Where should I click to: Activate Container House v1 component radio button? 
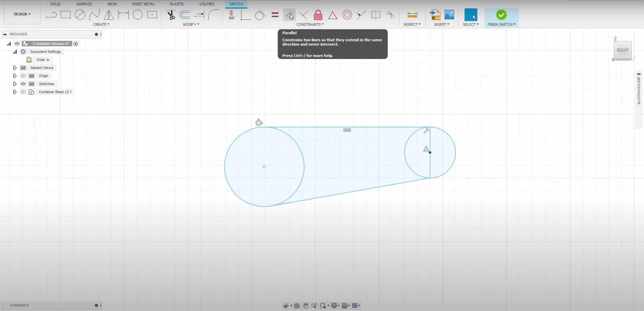tap(76, 44)
